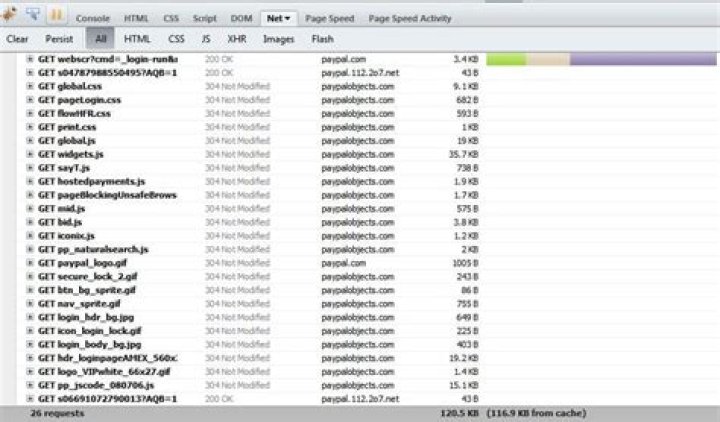
Task: Filter requests by Flash
Action: click(x=322, y=39)
